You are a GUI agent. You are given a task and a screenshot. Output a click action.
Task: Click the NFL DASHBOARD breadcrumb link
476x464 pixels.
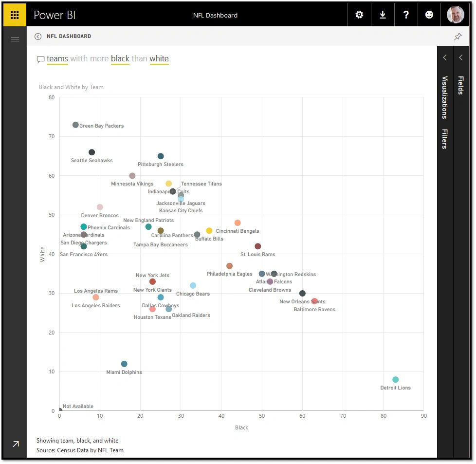coord(69,37)
